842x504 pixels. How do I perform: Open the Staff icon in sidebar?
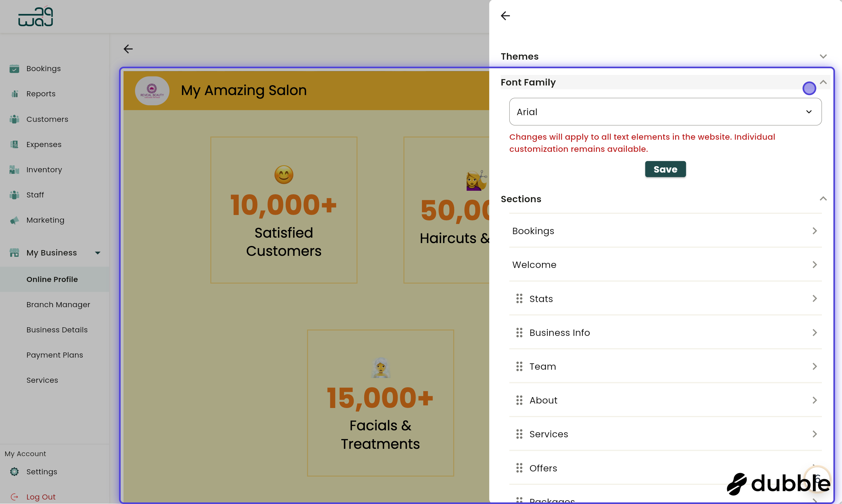pyautogui.click(x=14, y=195)
